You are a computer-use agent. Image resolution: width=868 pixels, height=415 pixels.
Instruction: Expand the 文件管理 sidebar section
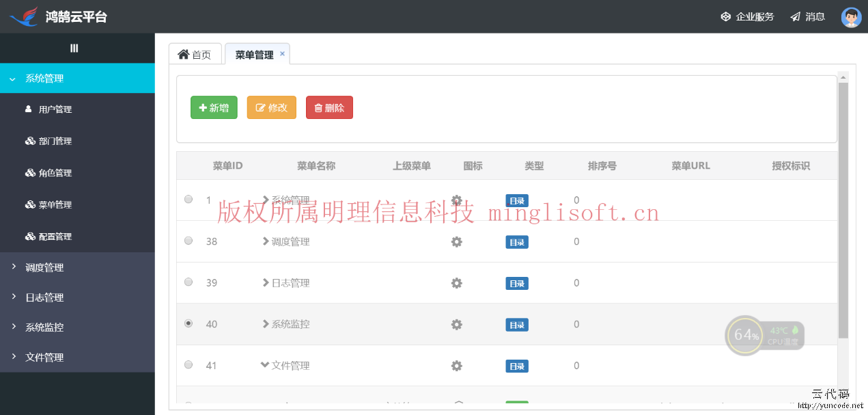click(77, 357)
